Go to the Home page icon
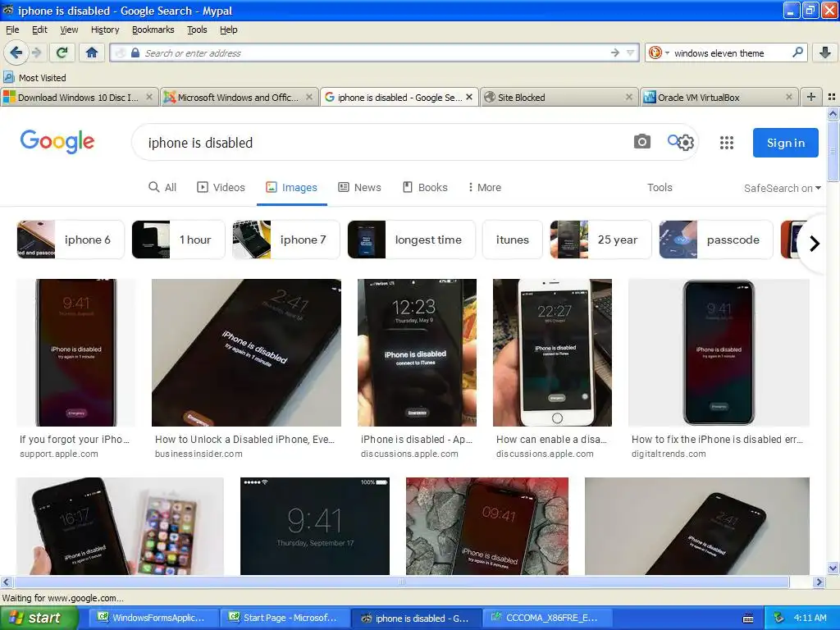The image size is (840, 630). tap(92, 52)
